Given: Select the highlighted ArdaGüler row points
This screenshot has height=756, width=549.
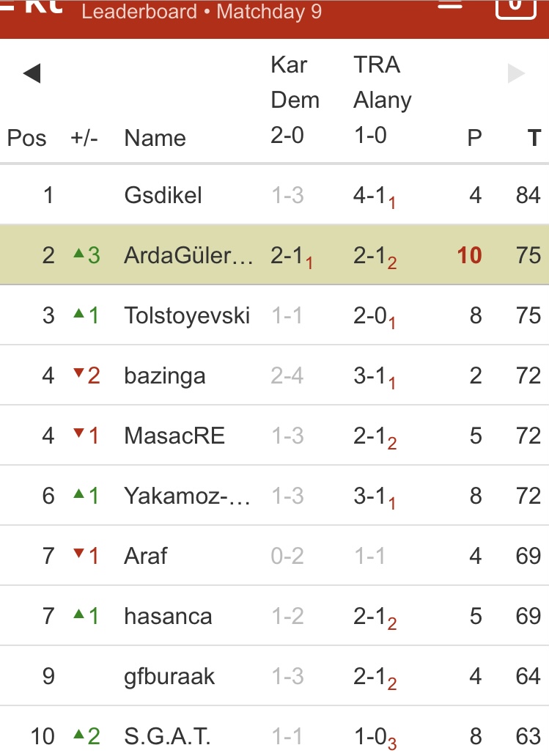Looking at the screenshot, I should coord(469,255).
